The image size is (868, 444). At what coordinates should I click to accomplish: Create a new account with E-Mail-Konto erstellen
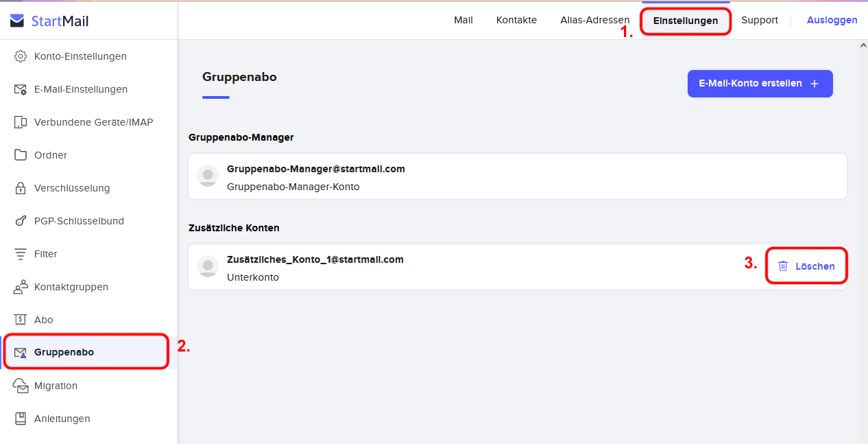[760, 84]
